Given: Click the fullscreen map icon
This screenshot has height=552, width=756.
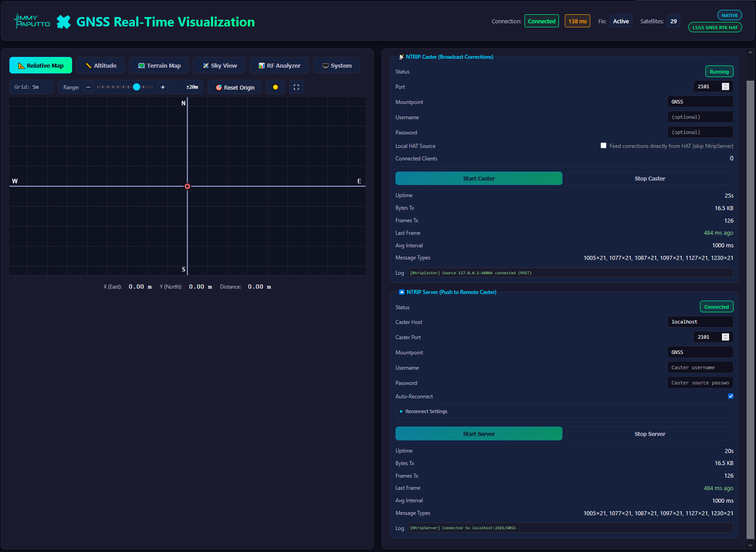Looking at the screenshot, I should [296, 87].
